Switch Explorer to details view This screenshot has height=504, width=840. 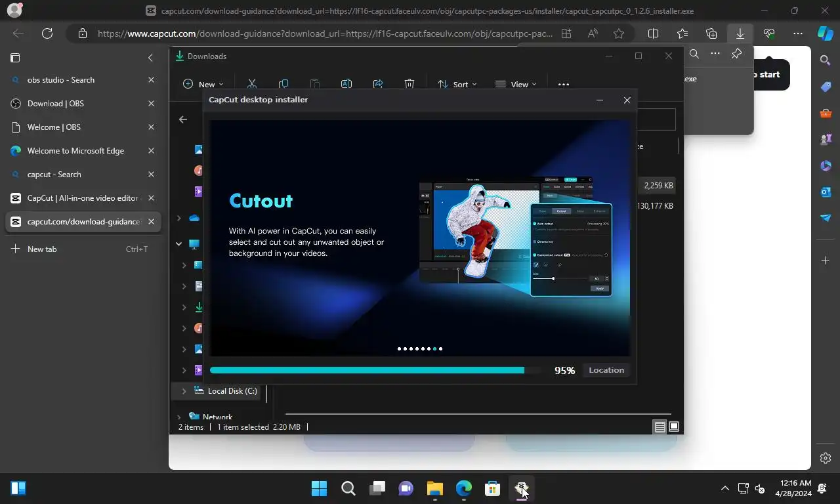[x=660, y=427]
